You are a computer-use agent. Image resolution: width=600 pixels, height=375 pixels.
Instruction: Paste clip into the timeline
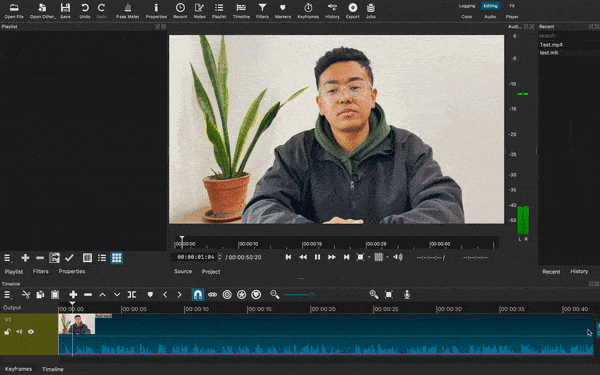pyautogui.click(x=55, y=294)
